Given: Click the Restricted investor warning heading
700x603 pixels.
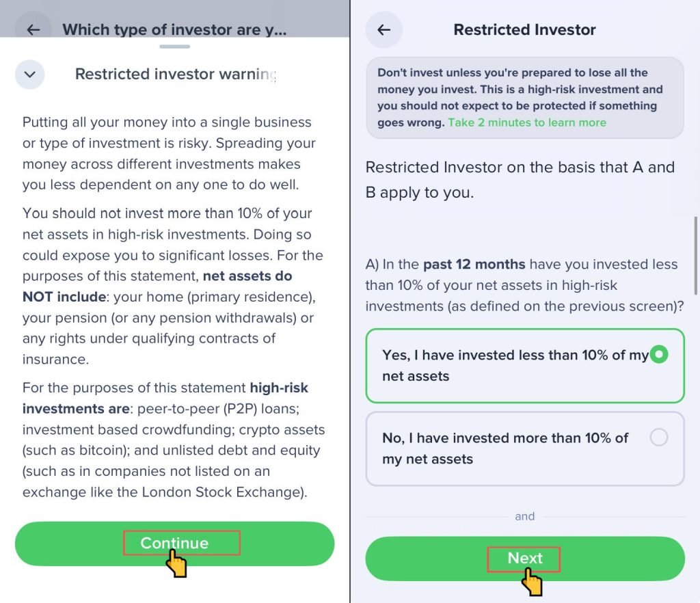Looking at the screenshot, I should (x=175, y=75).
